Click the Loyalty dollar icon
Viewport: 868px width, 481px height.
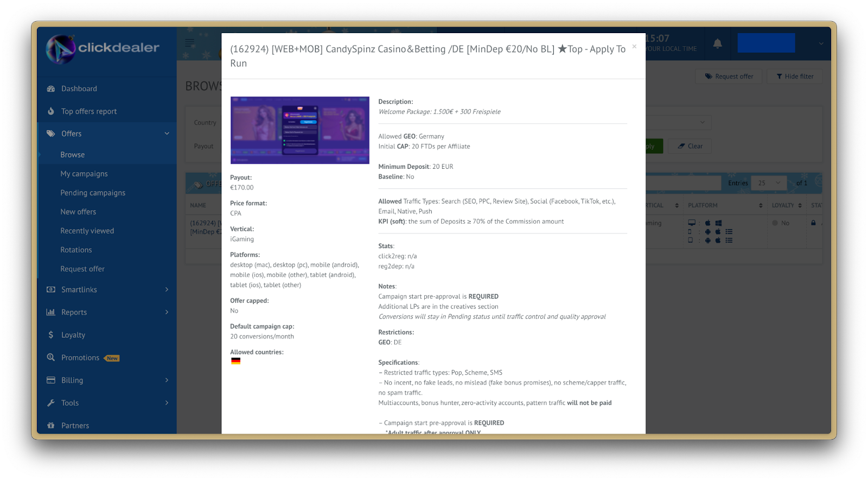point(51,335)
